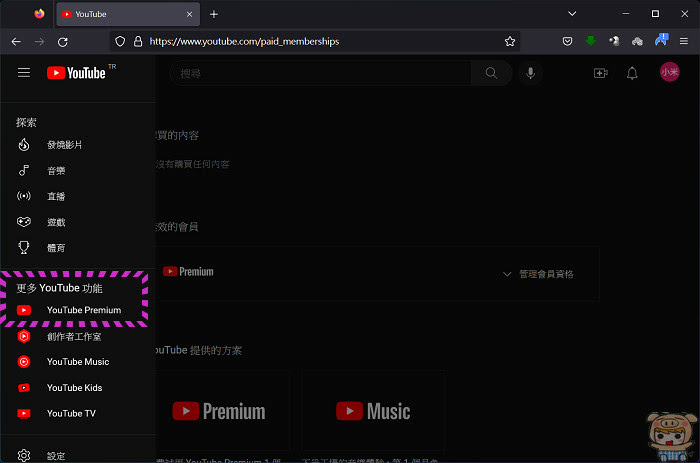This screenshot has width=700, height=463.
Task: Close the YouTube tab
Action: click(189, 14)
